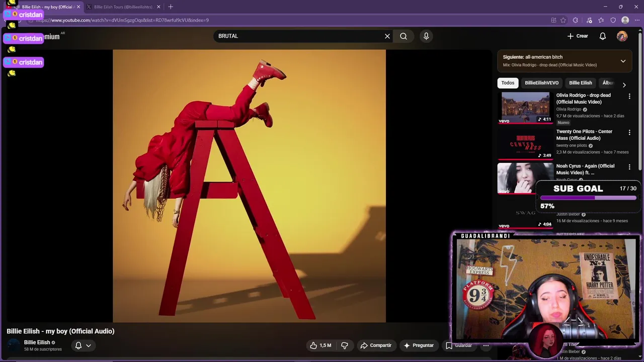This screenshot has height=362, width=644.
Task: Click the my boy album art video player
Action: 249,186
